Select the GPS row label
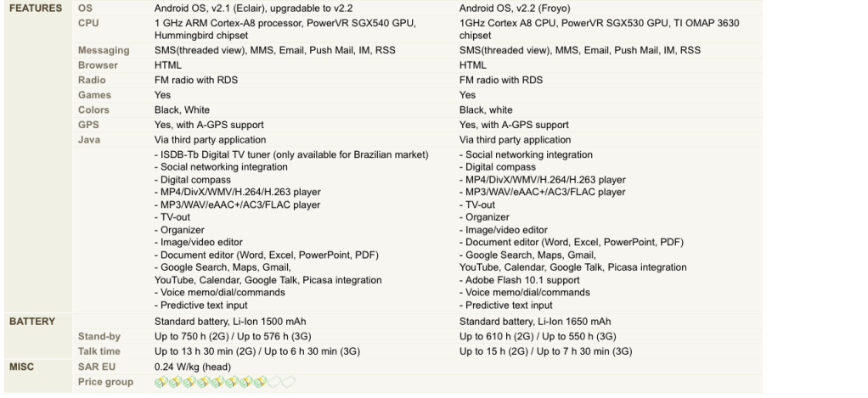 pos(88,125)
